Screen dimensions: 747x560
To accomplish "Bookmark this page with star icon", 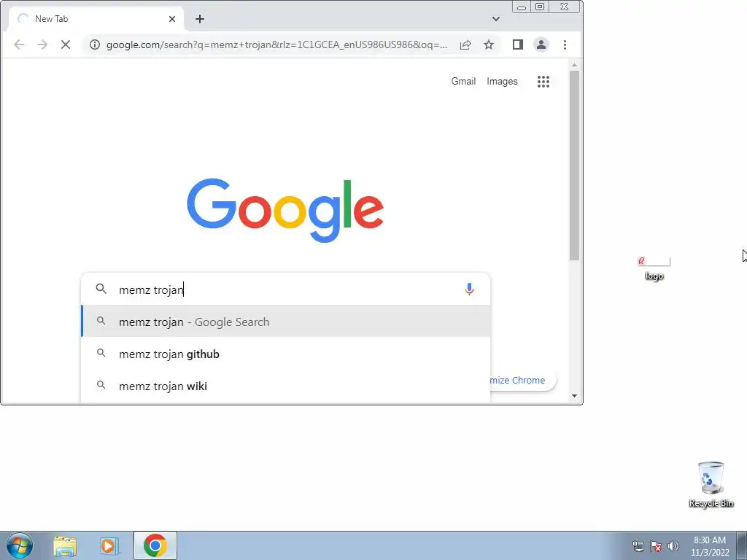I will tap(489, 44).
